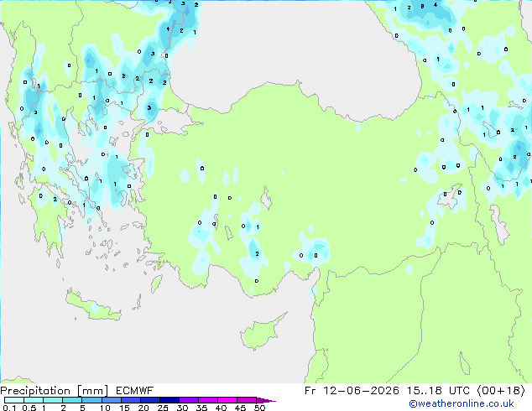Click the '8' precipitation value at top right

422,6
